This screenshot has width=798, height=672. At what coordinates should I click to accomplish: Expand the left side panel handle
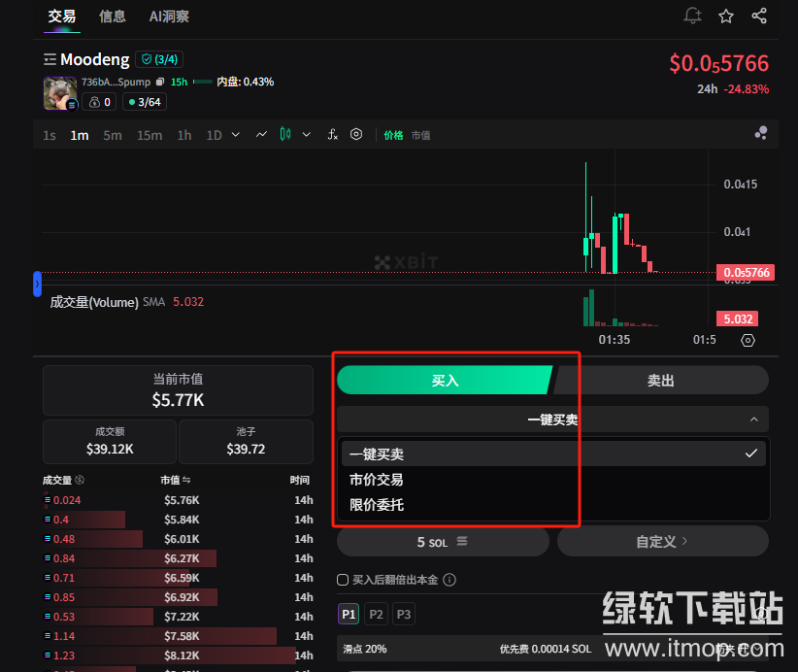tap(37, 284)
